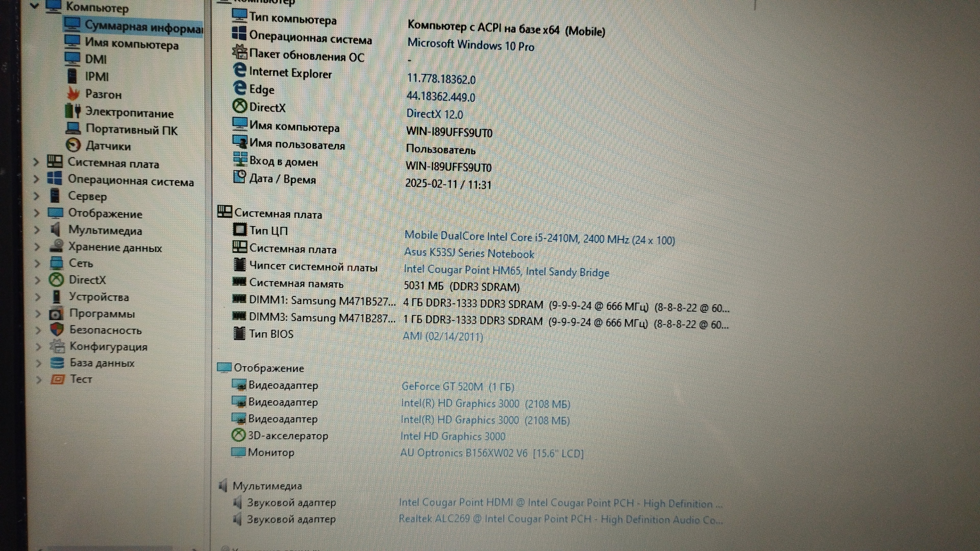This screenshot has height=551, width=980.
Task: Click the IPMI icon in tree
Action: pyautogui.click(x=72, y=76)
